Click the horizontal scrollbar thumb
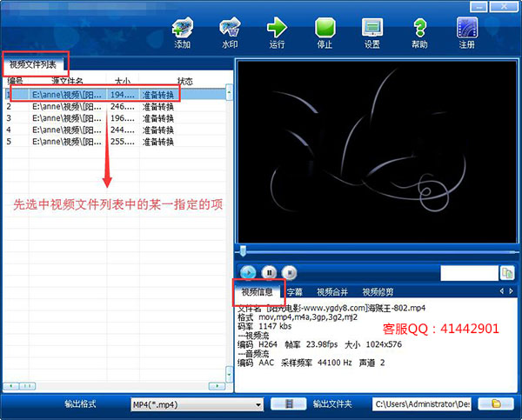The height and width of the screenshot is (420, 522). (28, 386)
